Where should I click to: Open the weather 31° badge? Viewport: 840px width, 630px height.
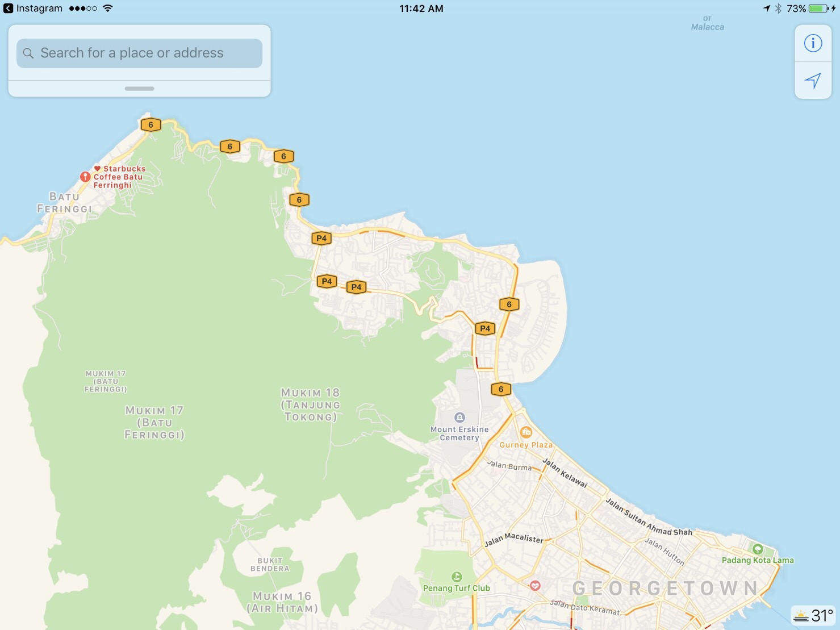click(814, 616)
